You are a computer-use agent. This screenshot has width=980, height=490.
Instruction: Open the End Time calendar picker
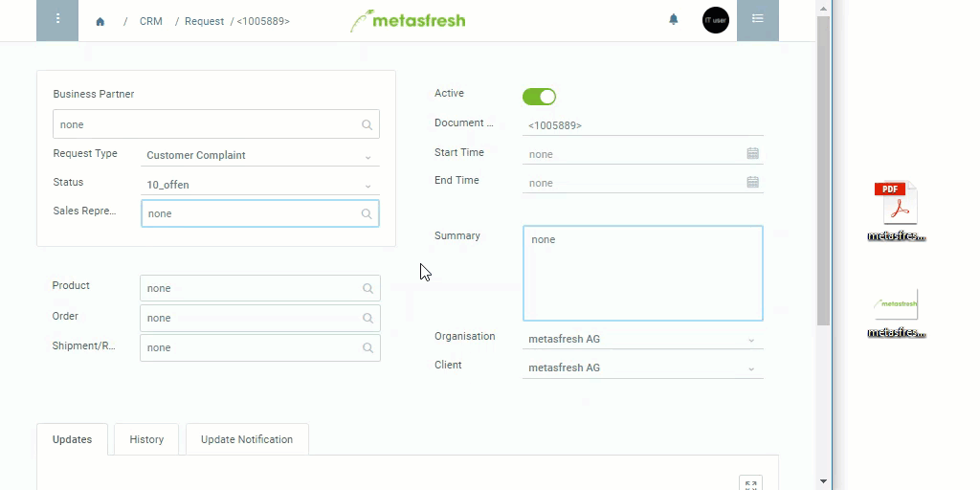[752, 182]
